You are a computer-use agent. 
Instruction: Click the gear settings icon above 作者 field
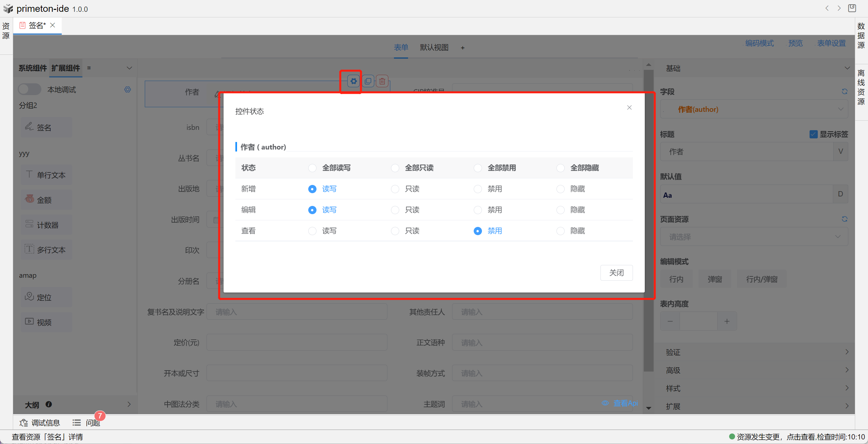click(353, 81)
